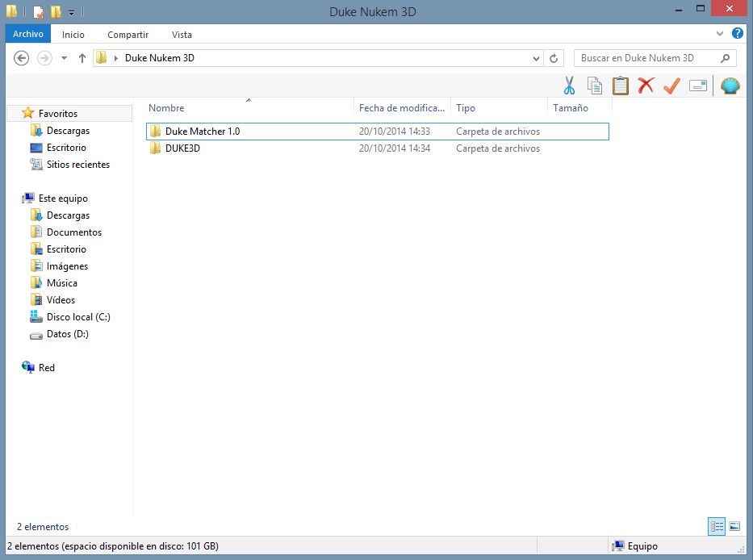Sort by Fecha de modificación column header
Viewport: 753px width, 560px height.
pos(402,108)
